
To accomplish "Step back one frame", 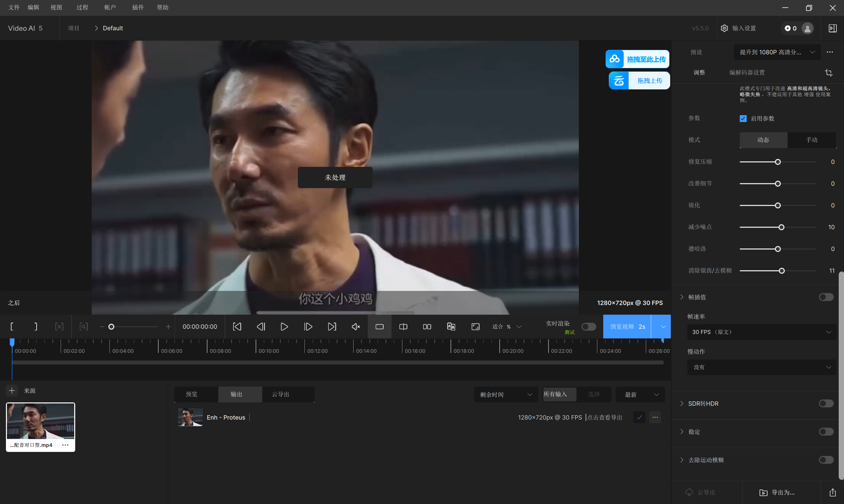I will point(261,326).
